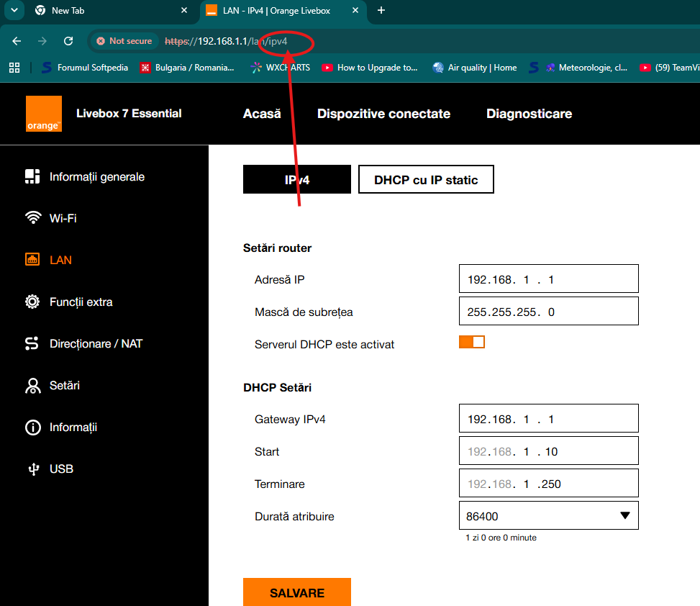700x606 pixels.
Task: Open the WXCHARTS bookmark
Action: [x=281, y=68]
